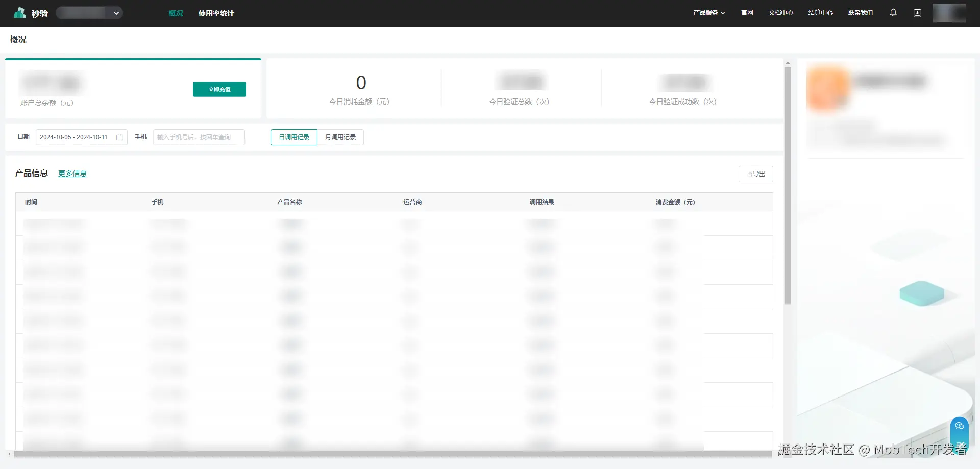Open the 联系我们 menu item
The image size is (980, 469).
click(861, 13)
